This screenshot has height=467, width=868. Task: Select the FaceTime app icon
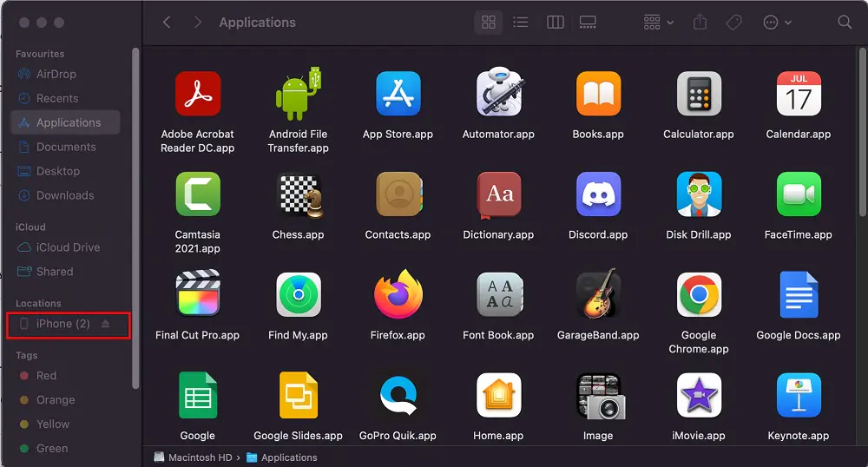[799, 194]
